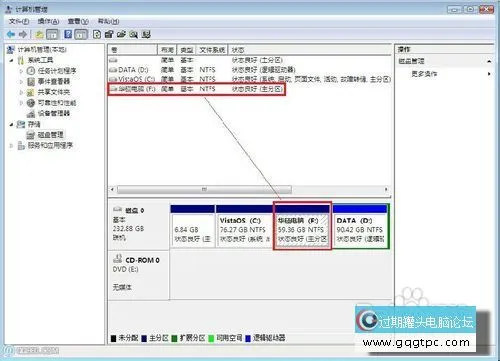The height and width of the screenshot is (361, 500).
Task: Select the VistaOS (C:) 76.27 GB partition block
Action: tap(244, 226)
